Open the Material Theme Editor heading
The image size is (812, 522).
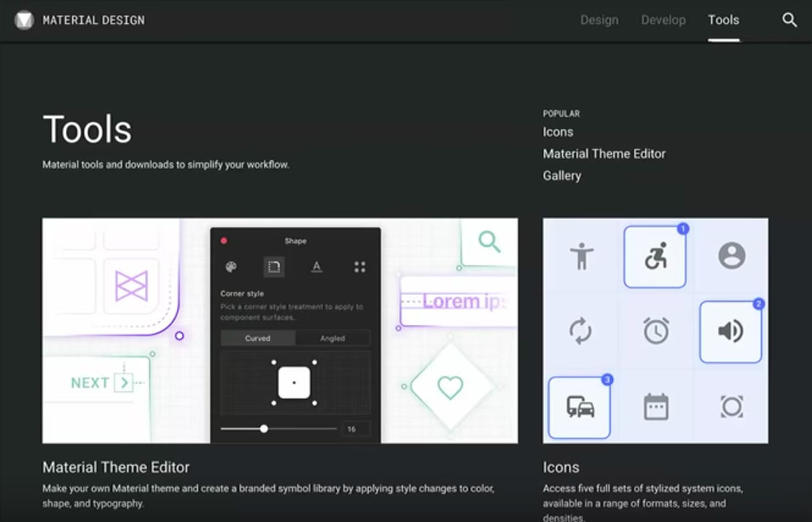pyautogui.click(x=116, y=467)
